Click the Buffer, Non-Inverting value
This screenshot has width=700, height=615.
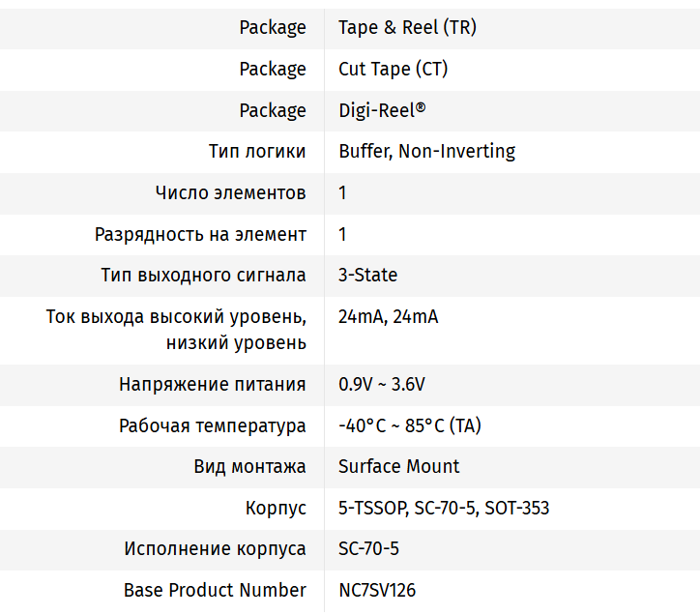(426, 152)
